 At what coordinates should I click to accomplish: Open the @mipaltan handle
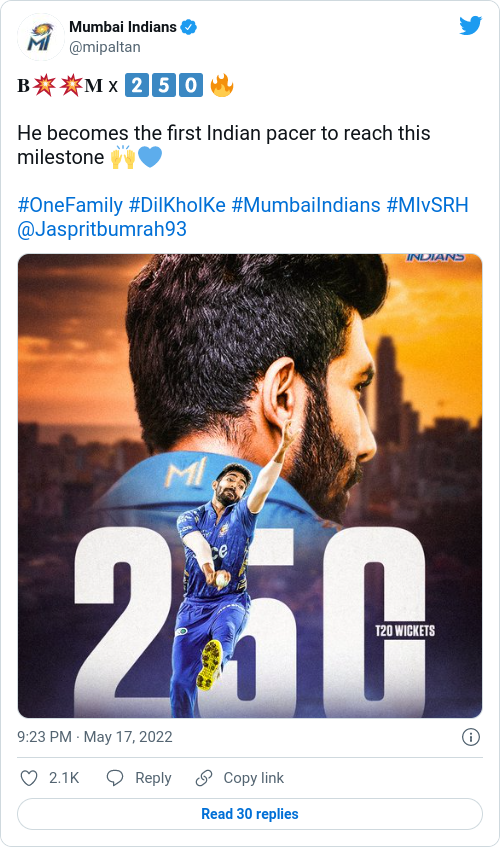tap(105, 47)
